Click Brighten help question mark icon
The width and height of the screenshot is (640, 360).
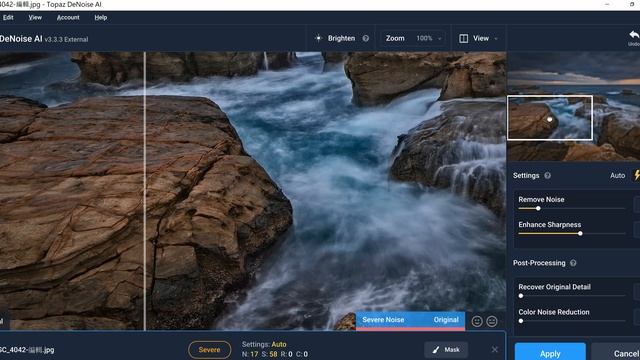[366, 38]
